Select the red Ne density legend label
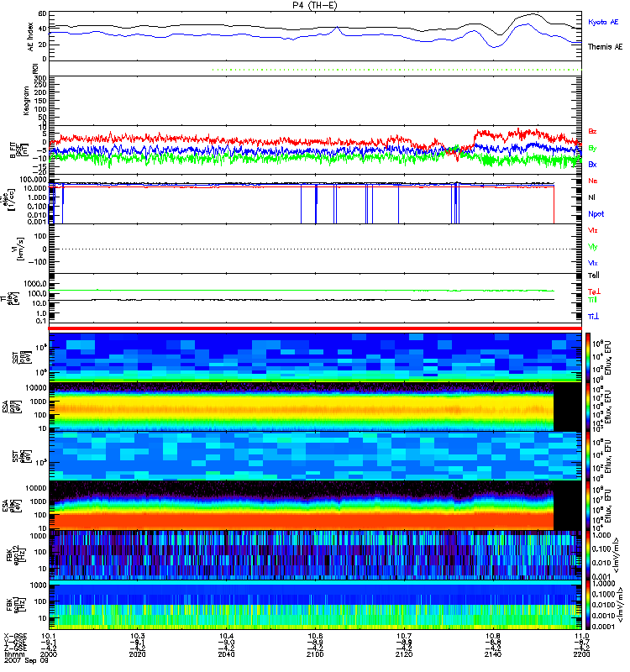The width and height of the screenshot is (630, 672). click(593, 181)
